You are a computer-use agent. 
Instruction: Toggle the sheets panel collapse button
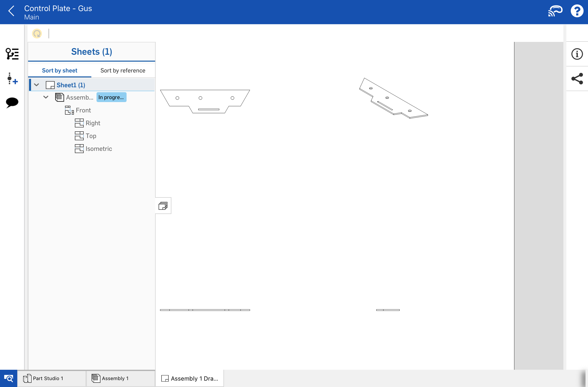pos(163,206)
